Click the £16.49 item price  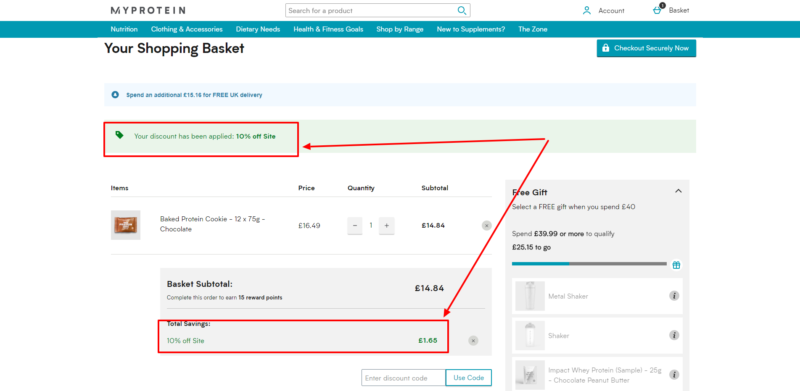[x=309, y=225]
